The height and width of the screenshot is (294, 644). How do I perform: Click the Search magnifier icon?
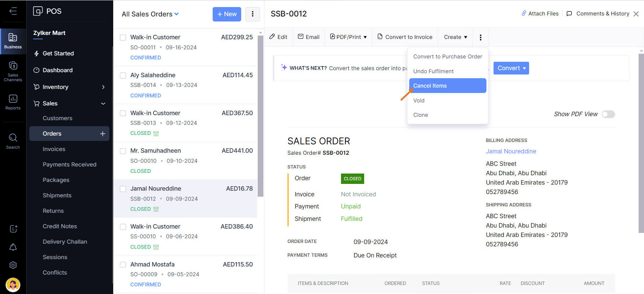coord(13,141)
